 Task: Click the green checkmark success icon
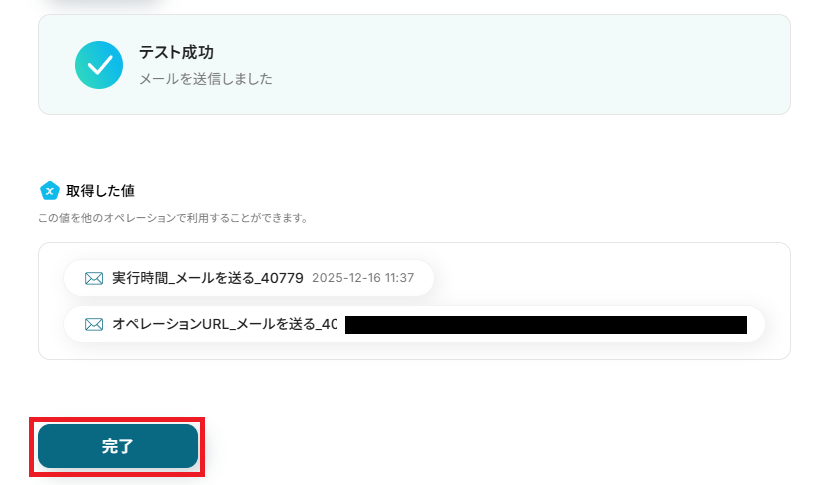point(99,65)
